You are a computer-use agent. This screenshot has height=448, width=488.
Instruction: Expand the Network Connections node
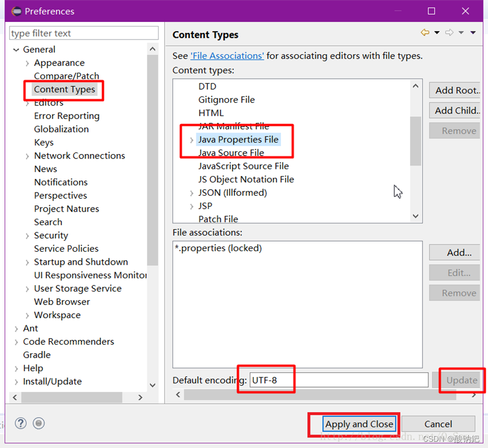point(28,156)
